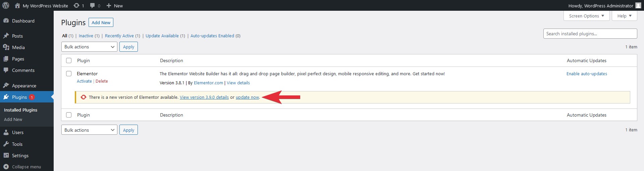Open Appearance menu item
Image resolution: width=644 pixels, height=171 pixels.
click(24, 86)
